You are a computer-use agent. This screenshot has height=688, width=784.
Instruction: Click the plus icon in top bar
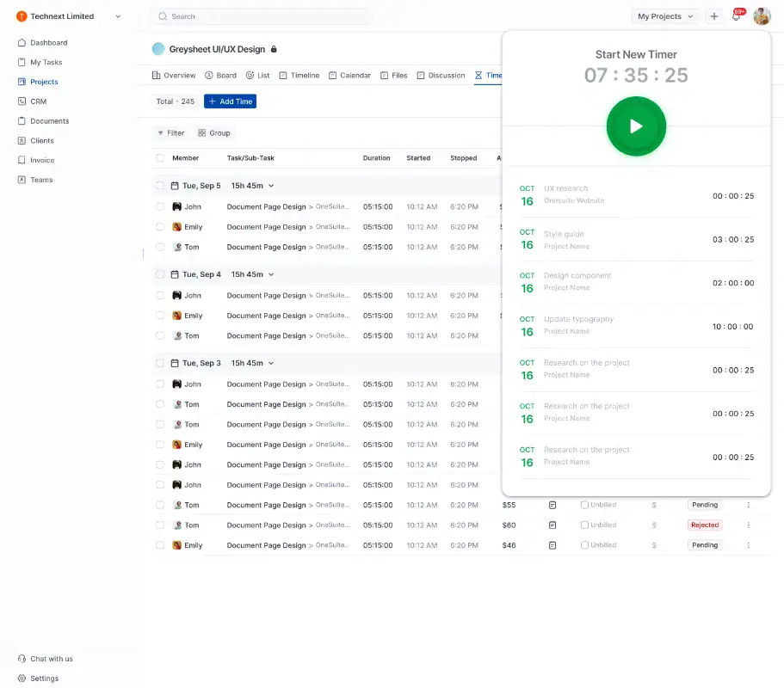point(713,16)
